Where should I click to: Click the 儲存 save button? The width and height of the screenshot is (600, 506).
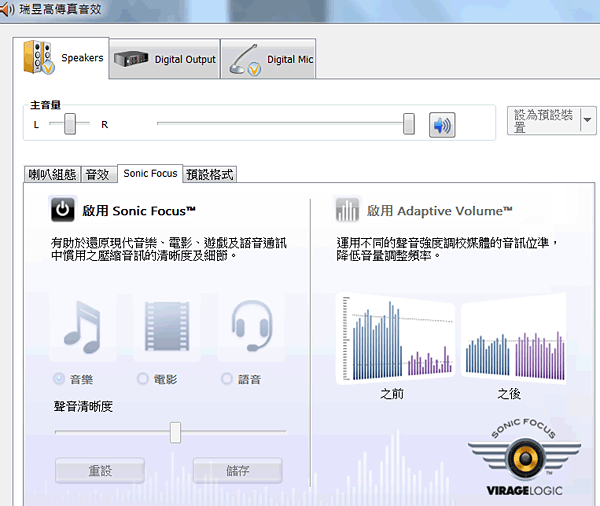point(238,470)
